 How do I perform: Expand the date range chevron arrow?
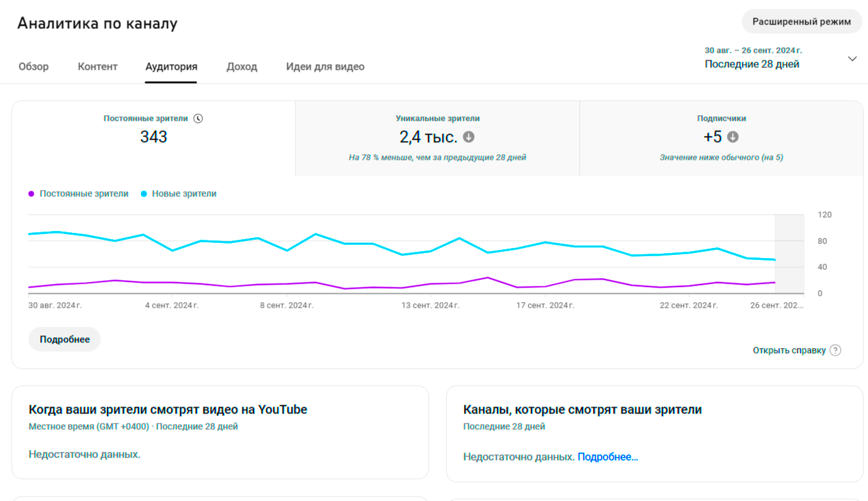pos(852,59)
